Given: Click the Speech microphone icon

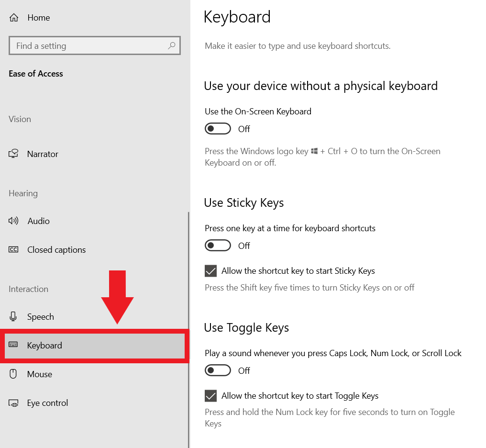Looking at the screenshot, I should 13,317.
